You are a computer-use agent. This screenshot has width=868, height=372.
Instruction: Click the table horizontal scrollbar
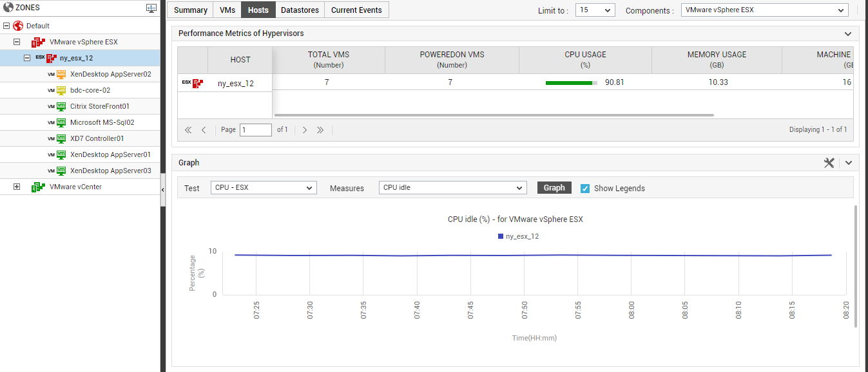tap(494, 115)
